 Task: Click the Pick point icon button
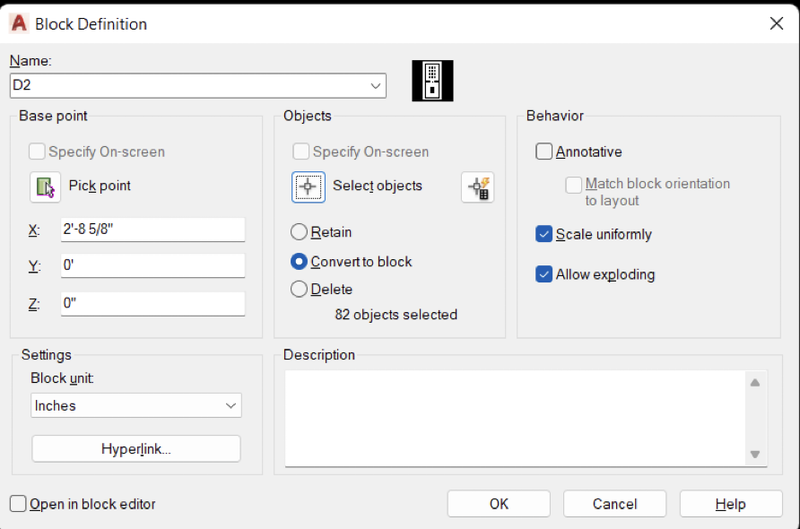click(45, 187)
